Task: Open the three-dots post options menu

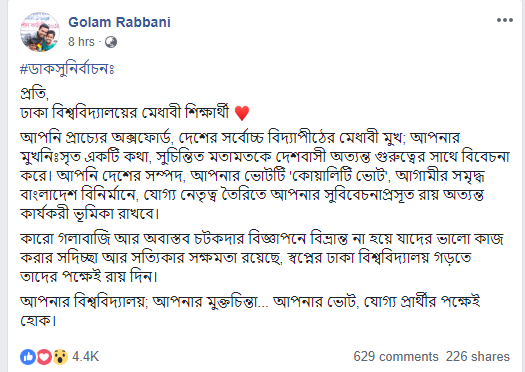Action: pos(505,20)
